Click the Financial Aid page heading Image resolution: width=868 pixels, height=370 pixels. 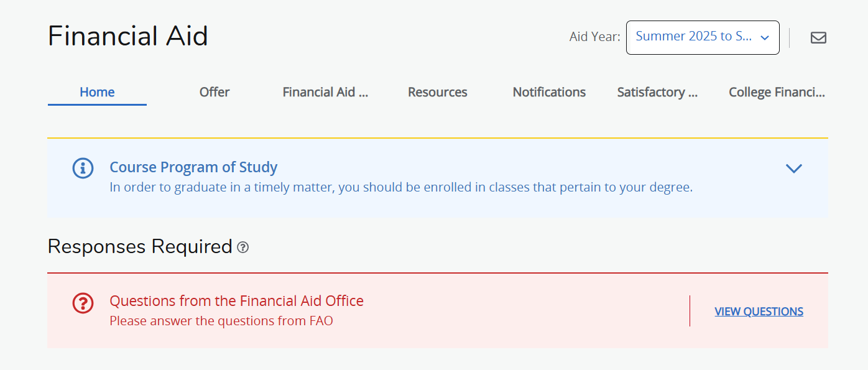coord(128,36)
